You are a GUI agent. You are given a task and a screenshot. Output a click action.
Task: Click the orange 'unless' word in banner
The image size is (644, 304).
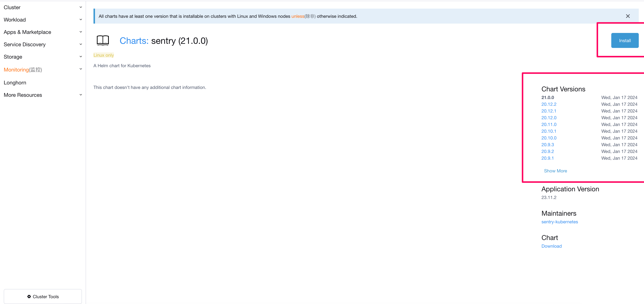pyautogui.click(x=298, y=16)
